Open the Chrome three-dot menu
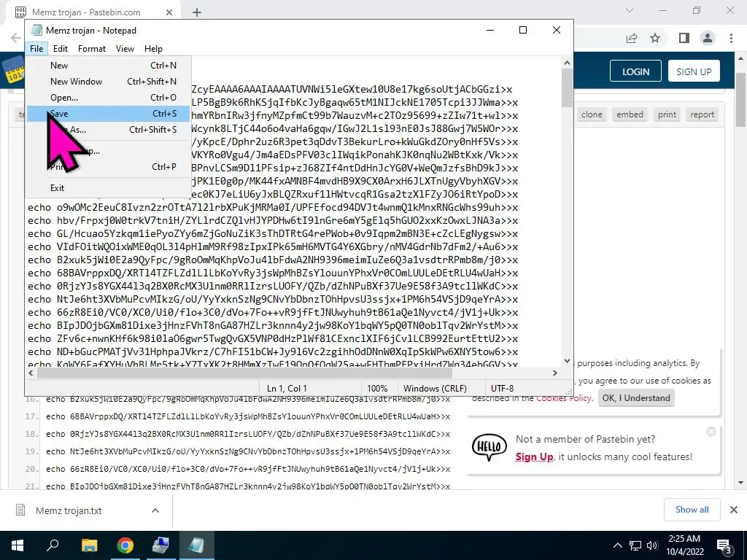Viewport: 747px width, 560px height. (731, 38)
